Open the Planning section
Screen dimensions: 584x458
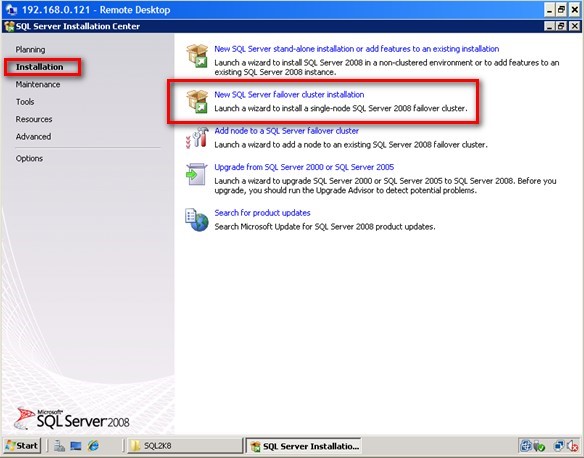click(x=30, y=50)
